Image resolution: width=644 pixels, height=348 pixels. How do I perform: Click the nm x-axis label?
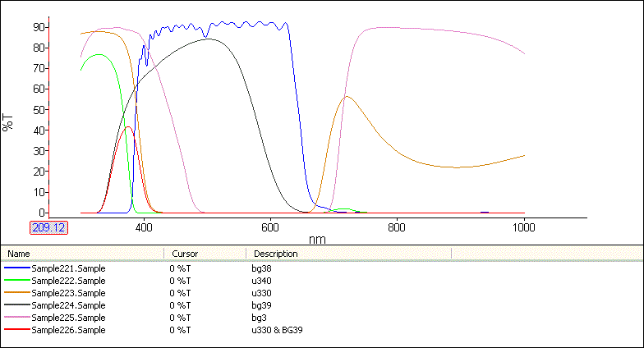[x=317, y=238]
